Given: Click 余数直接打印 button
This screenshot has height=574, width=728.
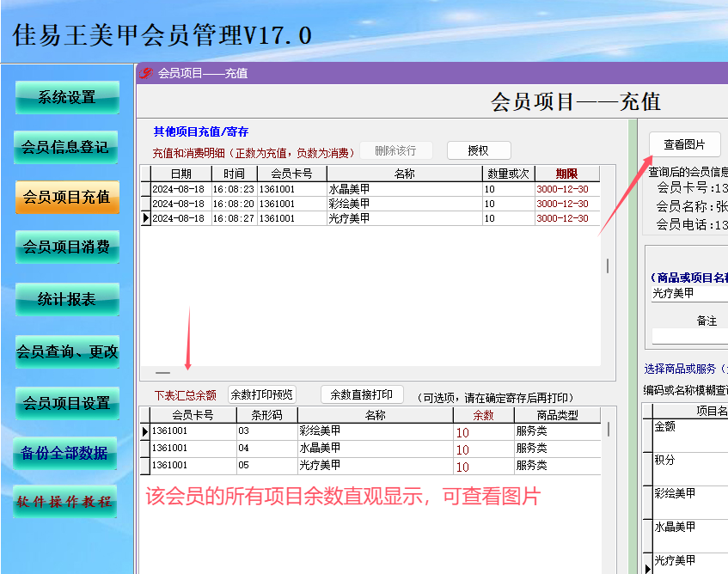Looking at the screenshot, I should click(362, 394).
